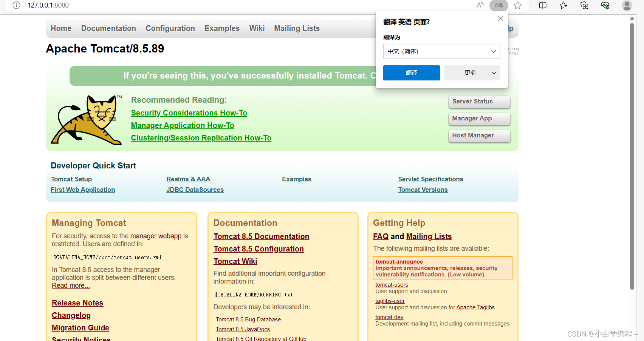Image resolution: width=644 pixels, height=341 pixels.
Task: Open the Wiki nav item
Action: pos(257,28)
